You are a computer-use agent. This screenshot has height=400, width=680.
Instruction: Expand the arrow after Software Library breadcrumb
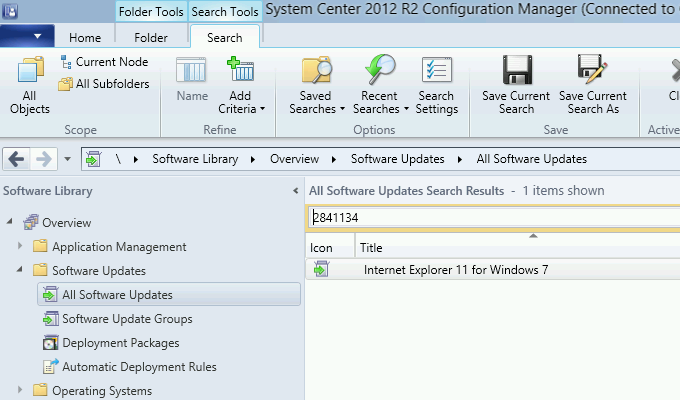pyautogui.click(x=253, y=159)
